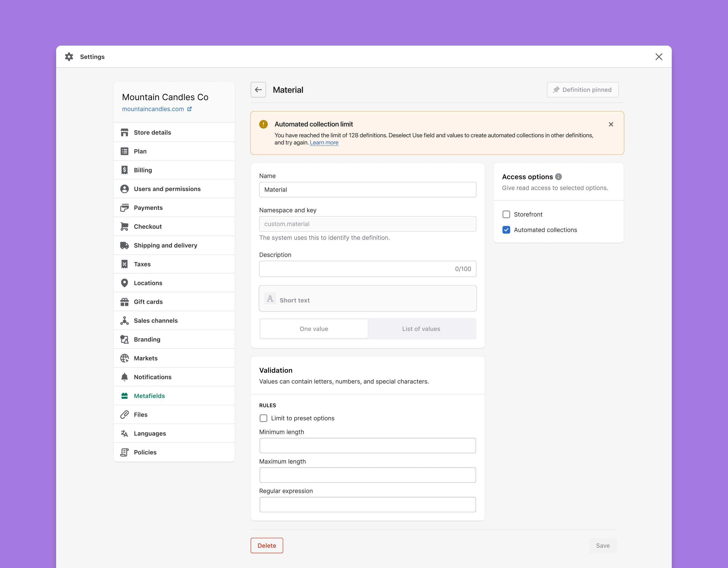This screenshot has height=568, width=728.
Task: Click the Policies scroll icon
Action: click(x=124, y=452)
